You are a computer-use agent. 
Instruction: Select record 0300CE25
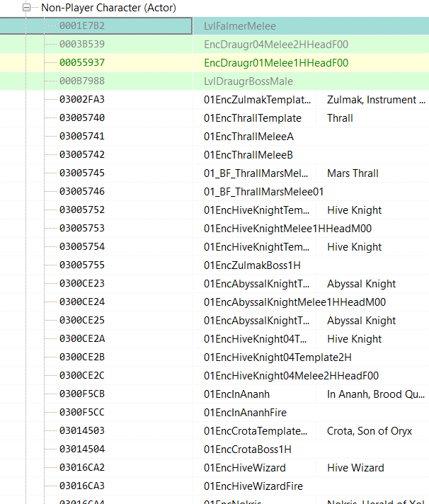coord(82,320)
